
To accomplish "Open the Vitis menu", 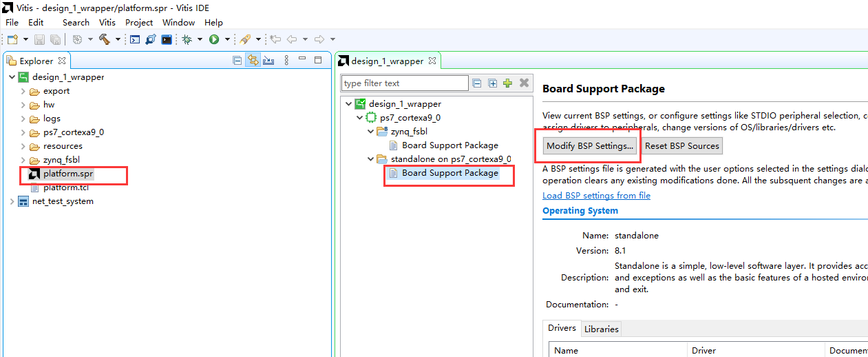I will [107, 23].
